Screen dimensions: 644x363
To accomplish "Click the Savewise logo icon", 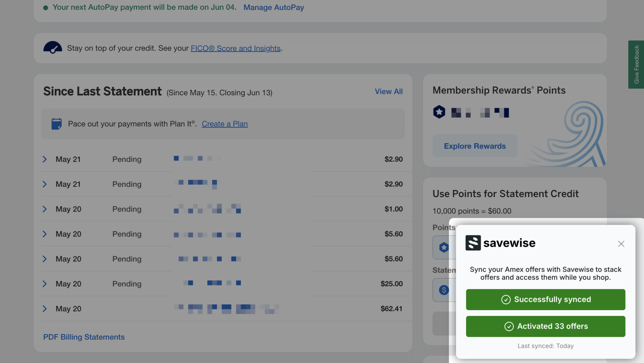I will (x=473, y=243).
